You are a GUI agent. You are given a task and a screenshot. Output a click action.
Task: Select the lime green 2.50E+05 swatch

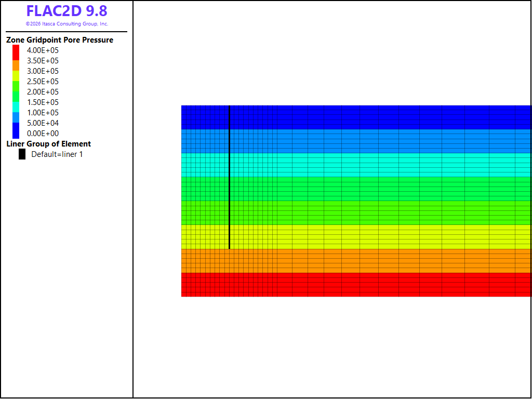pos(16,87)
